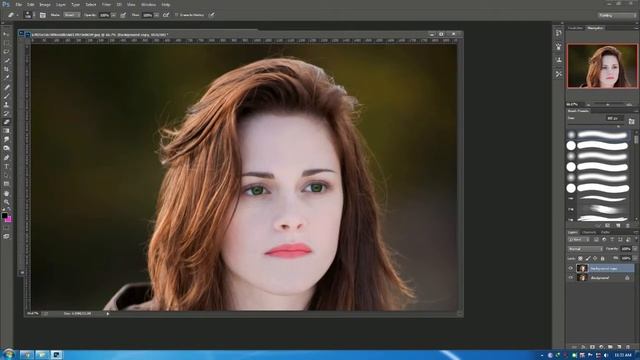Screen dimensions: 640x360
Task: Toggle lock image pixels
Action: point(588,258)
